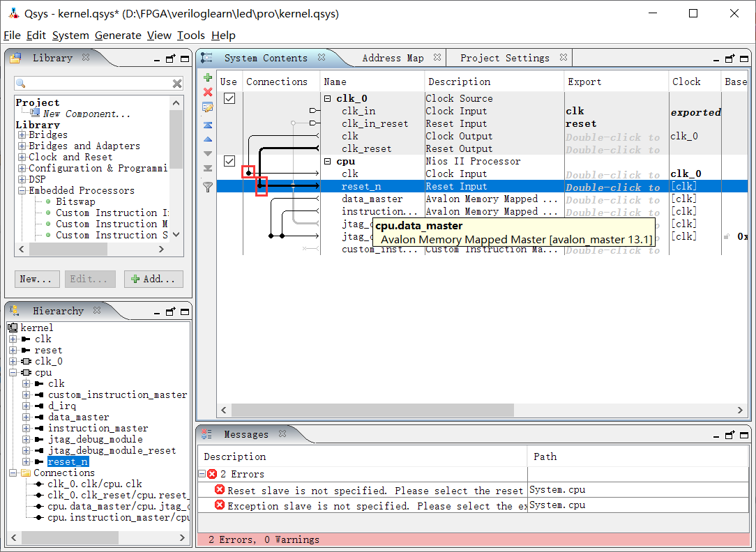Viewport: 756px width, 552px height.
Task: Click the green plus Add component icon
Action: [208, 77]
